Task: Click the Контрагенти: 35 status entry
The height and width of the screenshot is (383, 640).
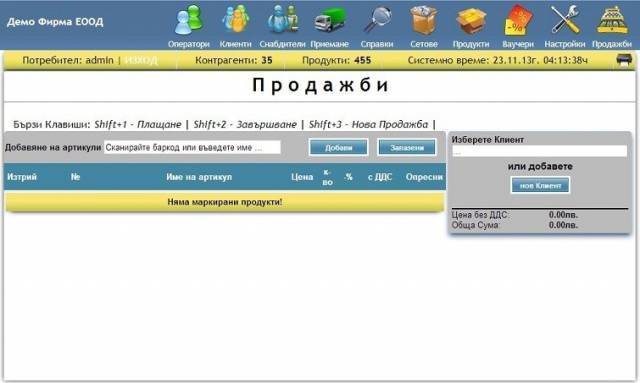Action: [x=233, y=60]
